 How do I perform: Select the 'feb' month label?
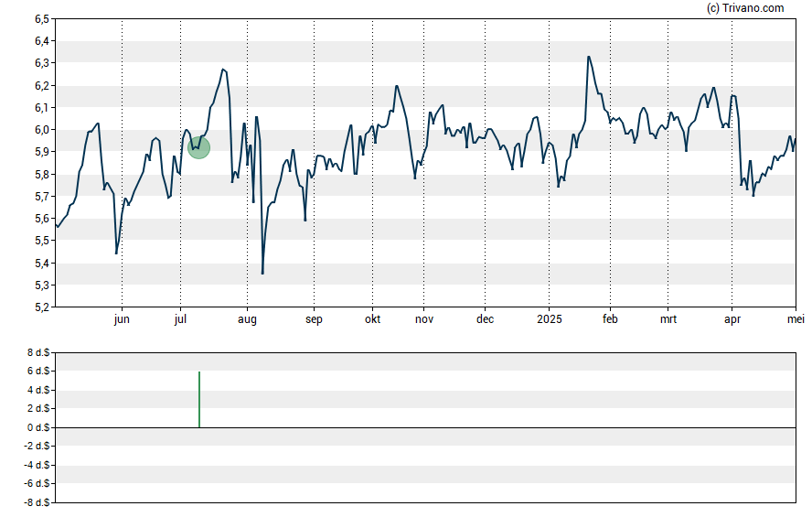[610, 319]
